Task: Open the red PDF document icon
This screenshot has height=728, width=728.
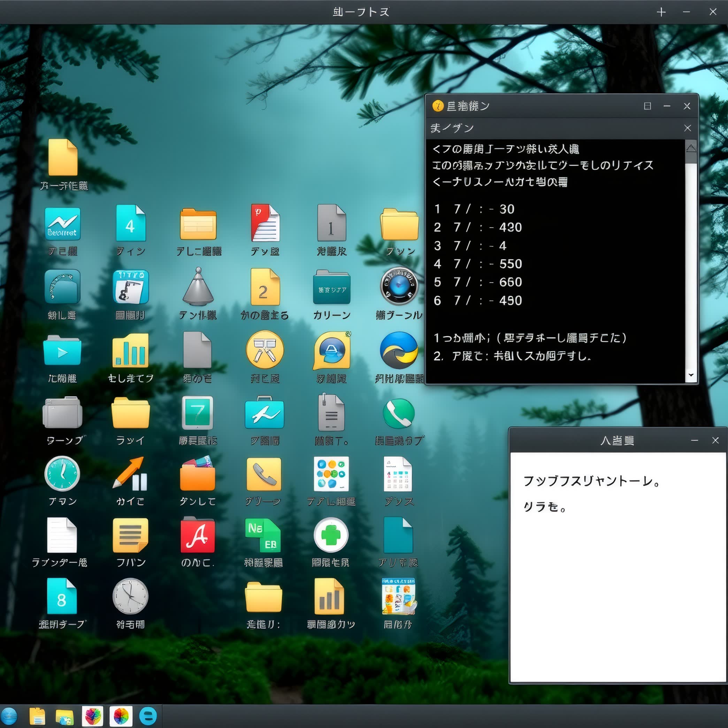Action: (265, 223)
